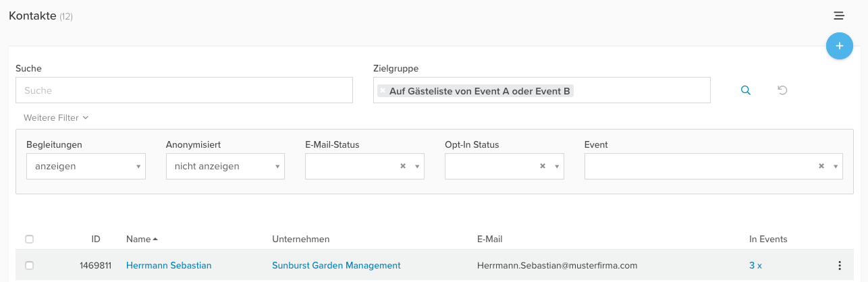This screenshot has height=282, width=868.
Task: Expand the Event dropdown arrow
Action: [836, 166]
